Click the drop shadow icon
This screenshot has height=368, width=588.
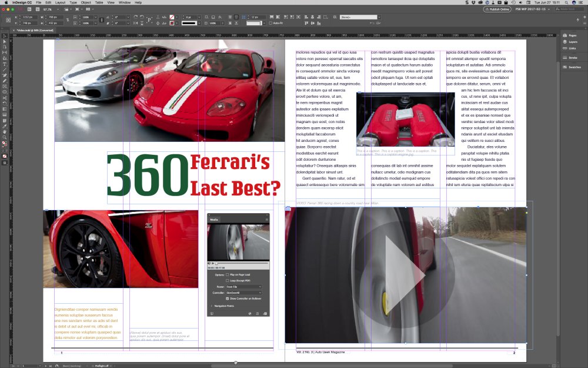click(213, 17)
